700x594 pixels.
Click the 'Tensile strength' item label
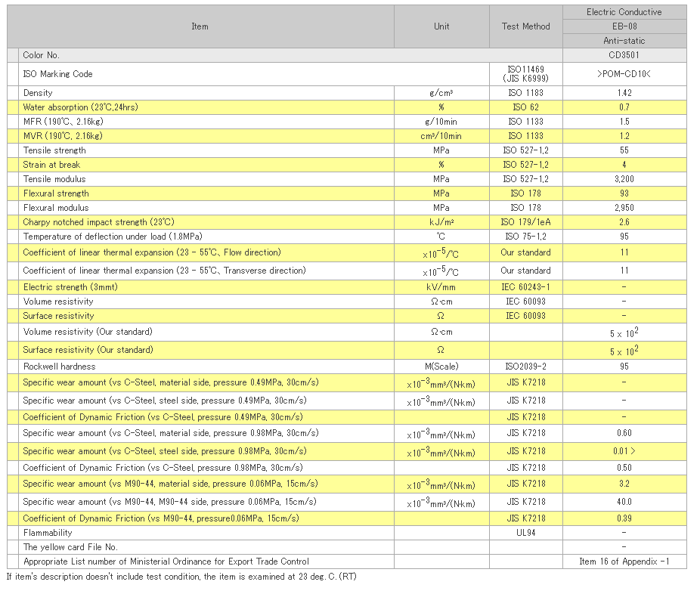54,150
